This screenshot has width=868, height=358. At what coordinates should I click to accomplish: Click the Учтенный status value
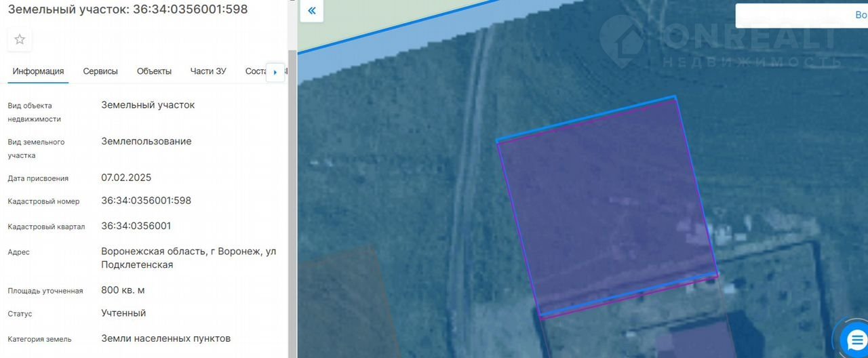(x=123, y=313)
